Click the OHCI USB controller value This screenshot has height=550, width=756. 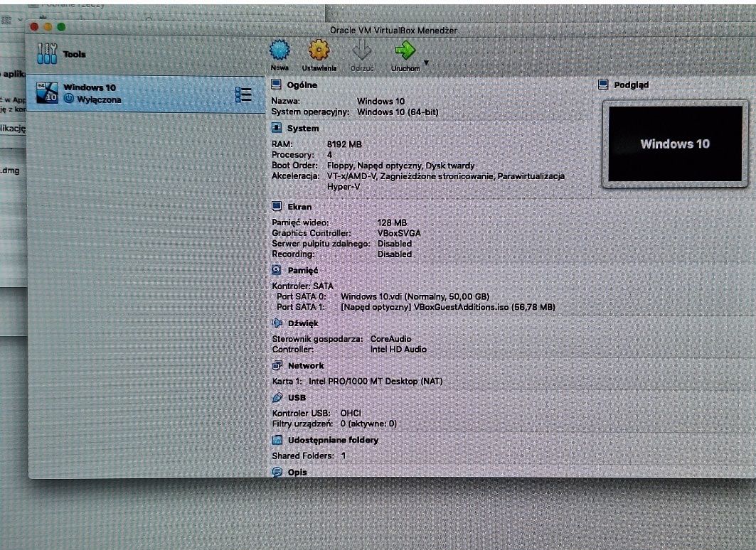[351, 414]
